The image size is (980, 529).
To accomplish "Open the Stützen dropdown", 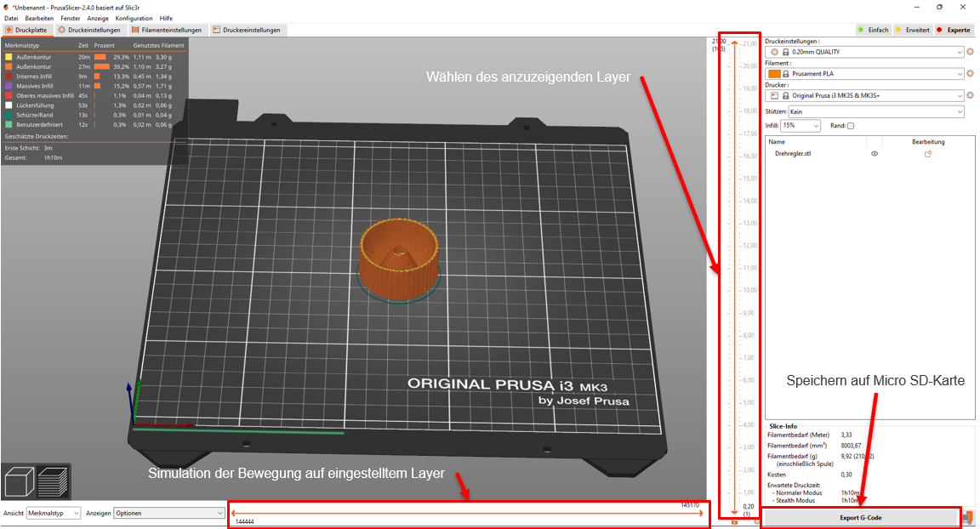I will coord(876,111).
